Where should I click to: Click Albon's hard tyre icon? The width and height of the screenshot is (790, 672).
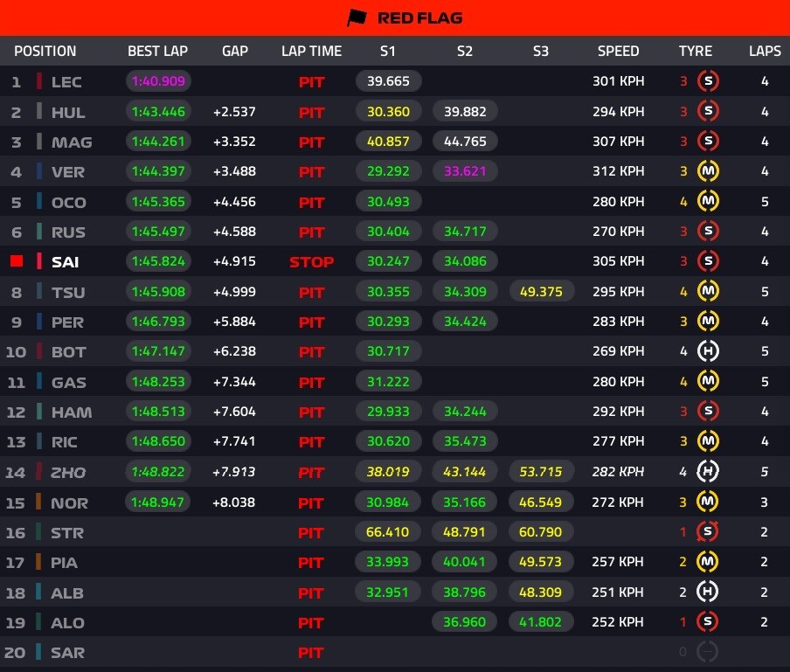(708, 592)
